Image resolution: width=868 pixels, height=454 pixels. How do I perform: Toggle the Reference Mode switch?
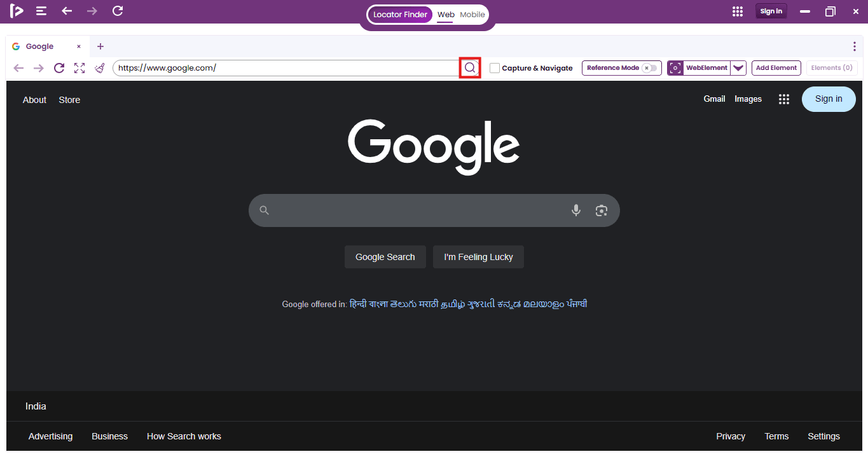click(650, 68)
